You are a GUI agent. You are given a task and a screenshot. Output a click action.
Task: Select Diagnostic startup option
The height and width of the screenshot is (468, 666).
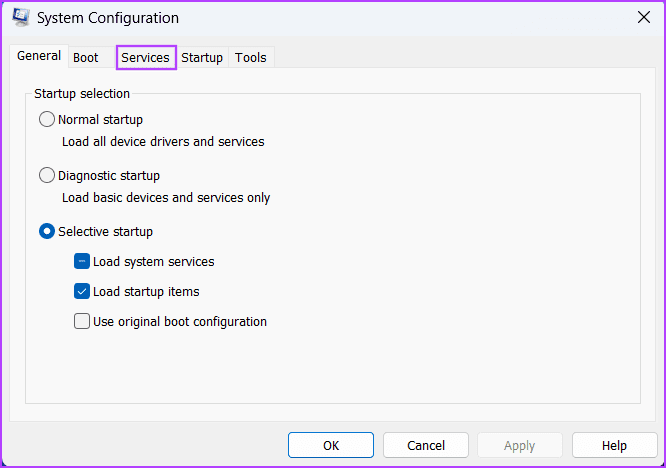47,175
